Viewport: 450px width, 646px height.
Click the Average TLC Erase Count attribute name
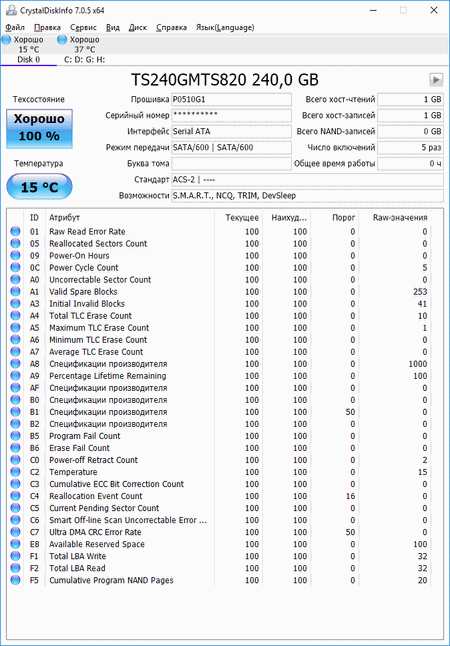pos(96,352)
